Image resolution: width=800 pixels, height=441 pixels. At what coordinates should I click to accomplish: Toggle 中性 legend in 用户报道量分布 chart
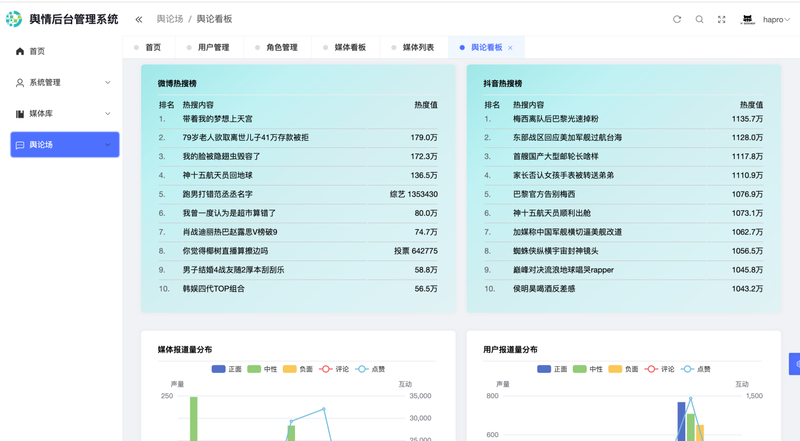pyautogui.click(x=588, y=369)
